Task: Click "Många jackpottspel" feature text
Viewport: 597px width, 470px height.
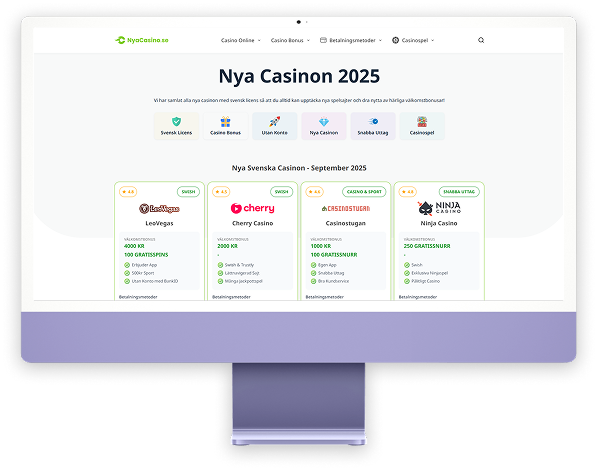Action: [x=244, y=281]
